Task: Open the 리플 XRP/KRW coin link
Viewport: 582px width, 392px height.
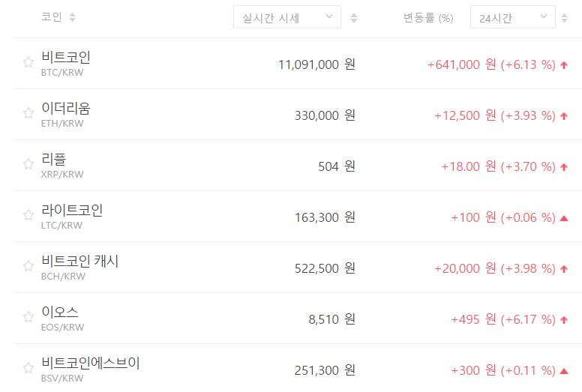Action: [54, 159]
